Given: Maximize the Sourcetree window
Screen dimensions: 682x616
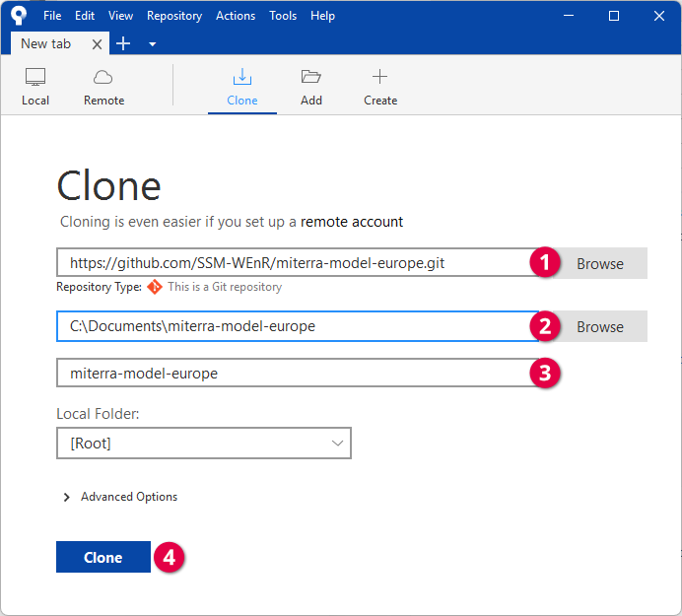Looking at the screenshot, I should (614, 16).
